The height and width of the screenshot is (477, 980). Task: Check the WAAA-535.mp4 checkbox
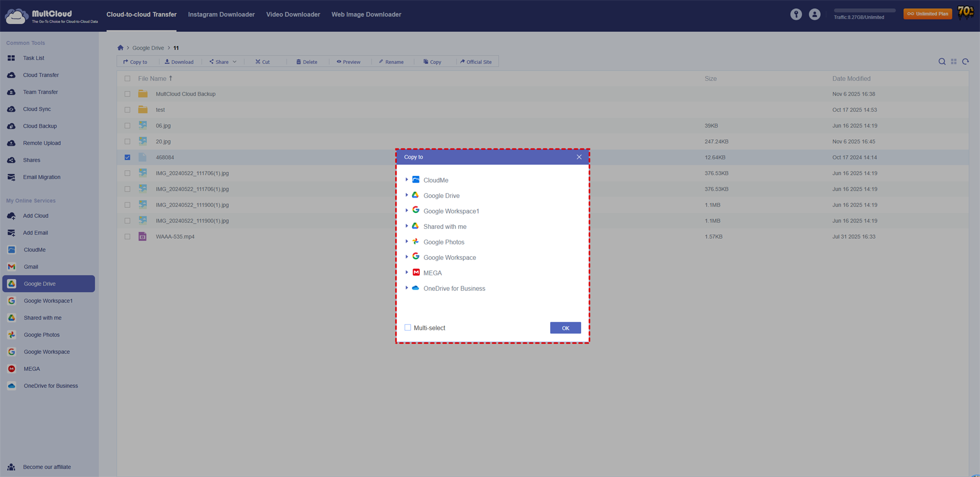click(x=127, y=237)
